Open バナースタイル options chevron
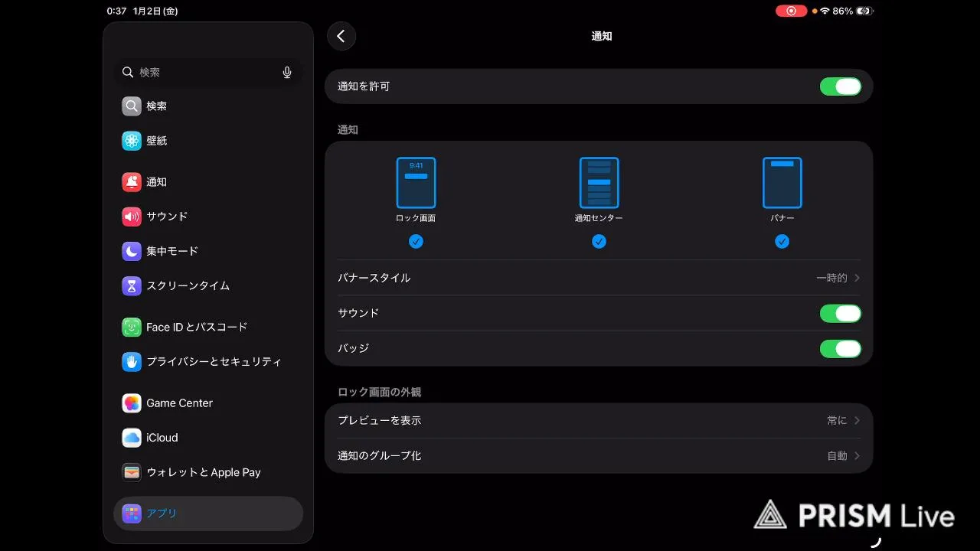 coord(857,278)
